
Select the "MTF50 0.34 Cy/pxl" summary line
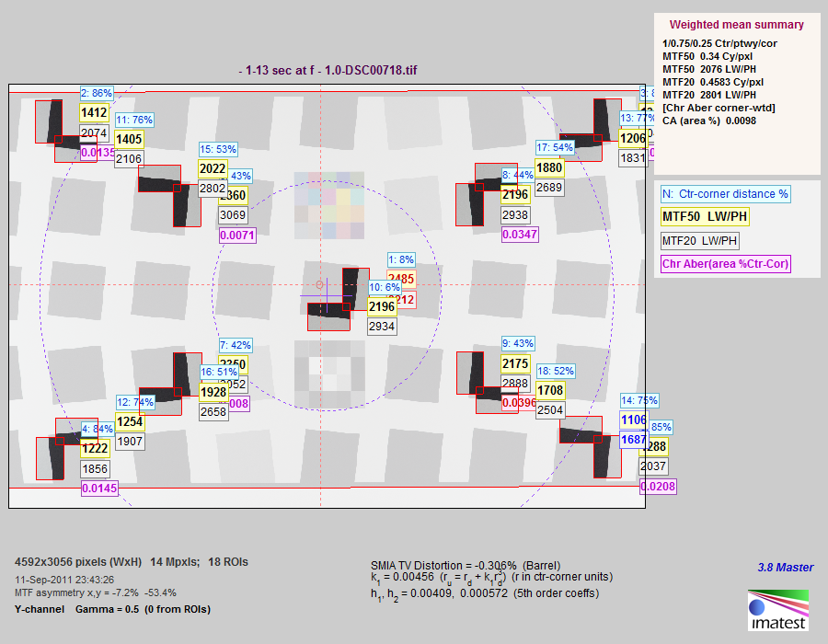(707, 56)
